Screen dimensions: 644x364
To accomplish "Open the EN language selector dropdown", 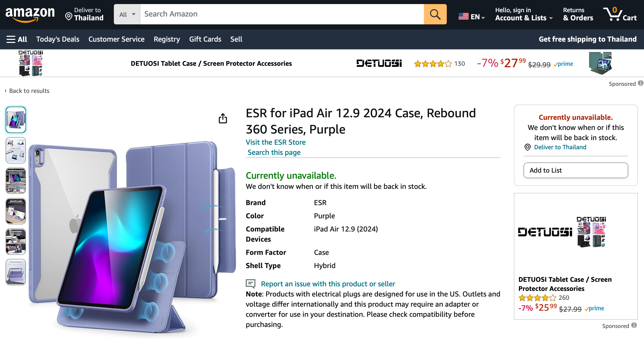I will click(x=471, y=17).
